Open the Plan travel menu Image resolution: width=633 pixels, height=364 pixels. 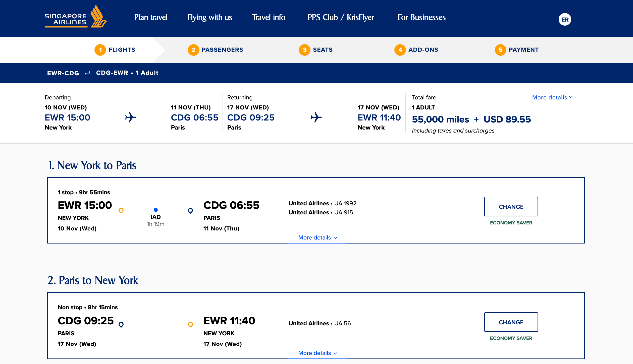pyautogui.click(x=151, y=17)
